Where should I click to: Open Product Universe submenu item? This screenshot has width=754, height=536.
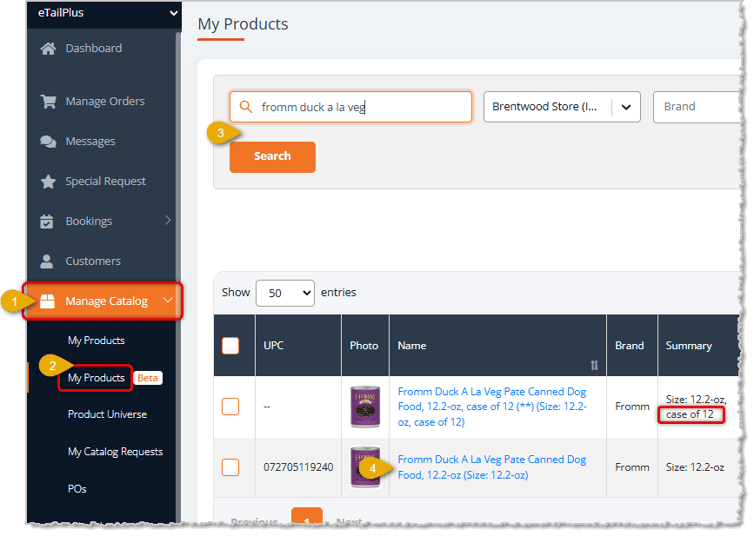[107, 414]
